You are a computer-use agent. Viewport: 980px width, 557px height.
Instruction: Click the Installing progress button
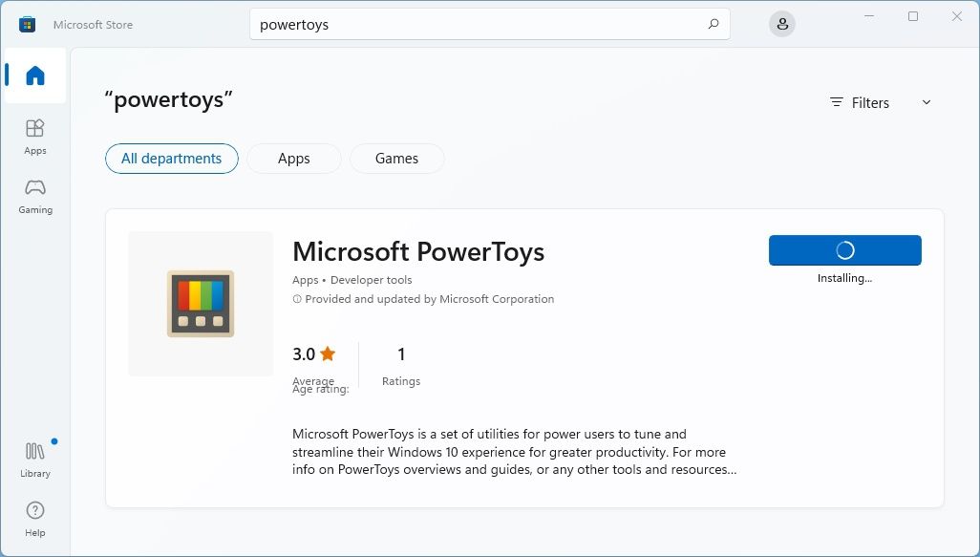tap(844, 249)
